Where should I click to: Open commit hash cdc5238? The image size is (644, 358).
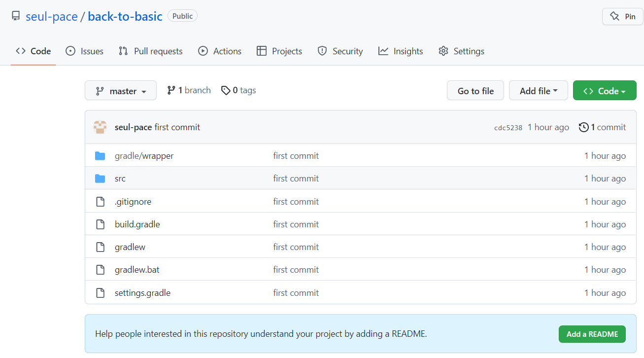(508, 128)
